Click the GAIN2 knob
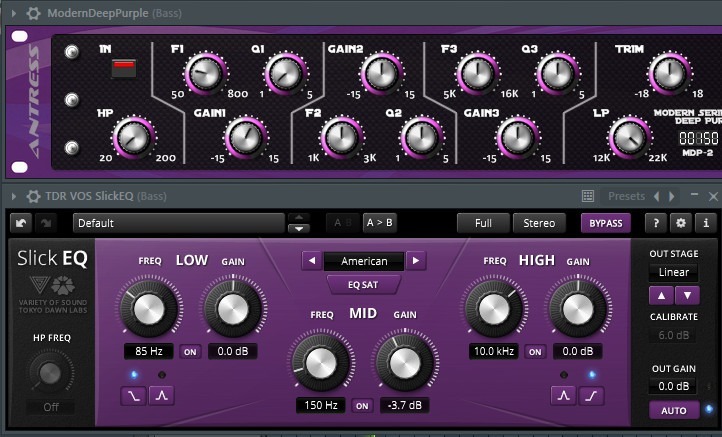 click(382, 74)
